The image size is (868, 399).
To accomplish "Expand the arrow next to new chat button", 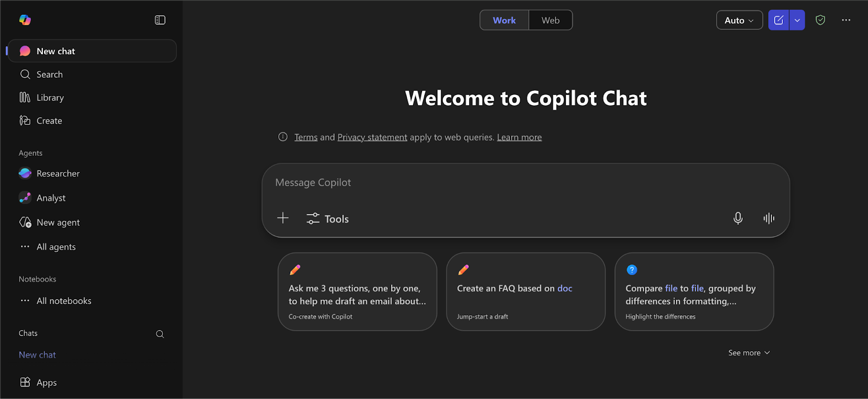I will tap(797, 20).
